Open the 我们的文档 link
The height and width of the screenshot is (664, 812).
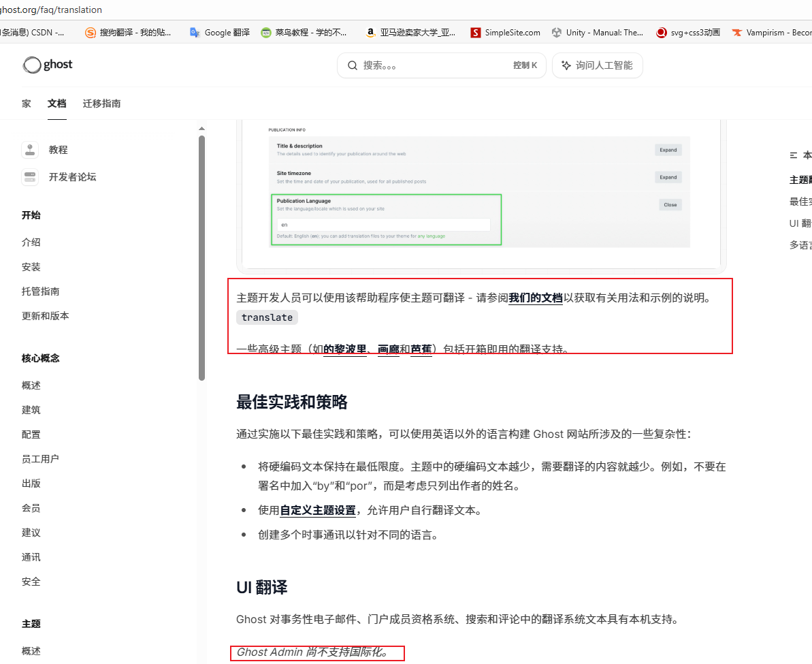[x=536, y=298]
